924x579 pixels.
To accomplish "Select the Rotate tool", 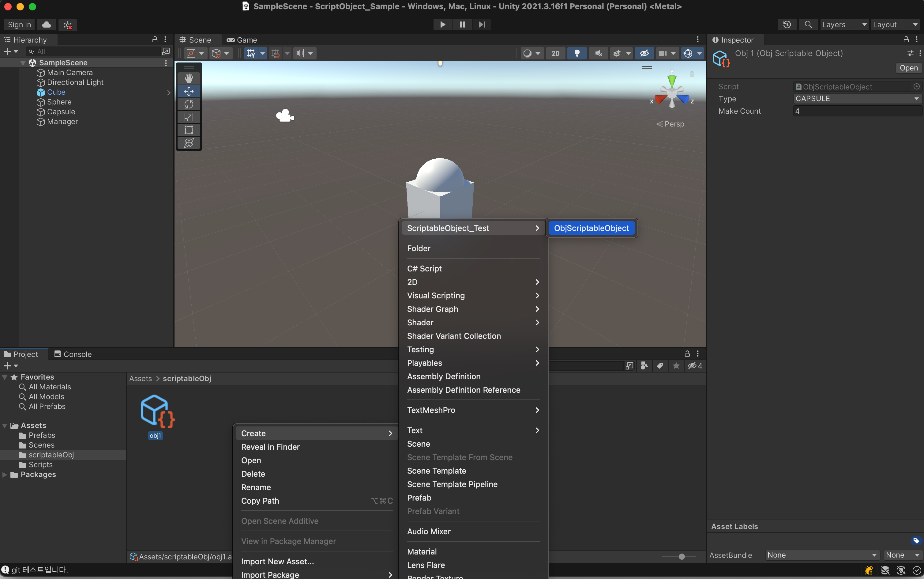I will coord(189,104).
